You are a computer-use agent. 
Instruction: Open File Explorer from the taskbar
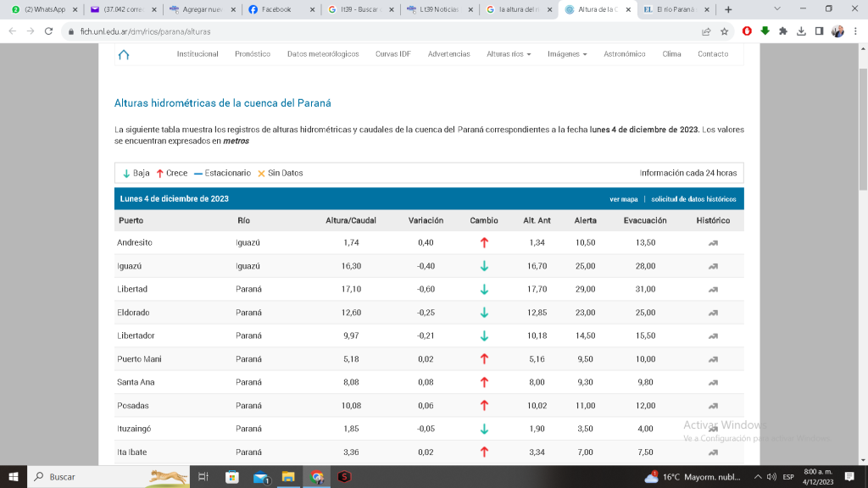(x=287, y=477)
